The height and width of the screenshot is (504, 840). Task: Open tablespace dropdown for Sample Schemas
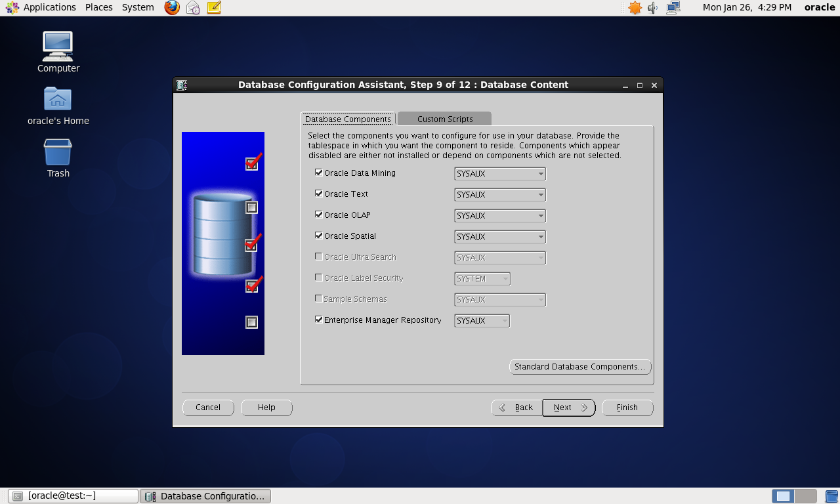coord(500,300)
